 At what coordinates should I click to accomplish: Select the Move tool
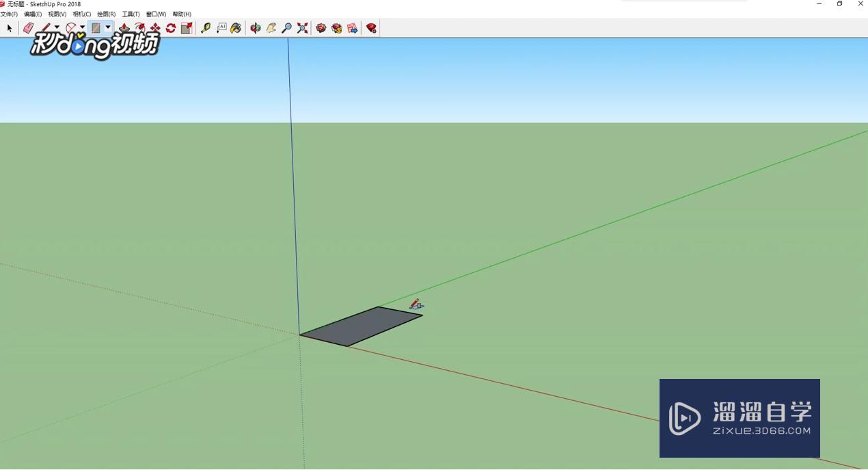[x=155, y=28]
